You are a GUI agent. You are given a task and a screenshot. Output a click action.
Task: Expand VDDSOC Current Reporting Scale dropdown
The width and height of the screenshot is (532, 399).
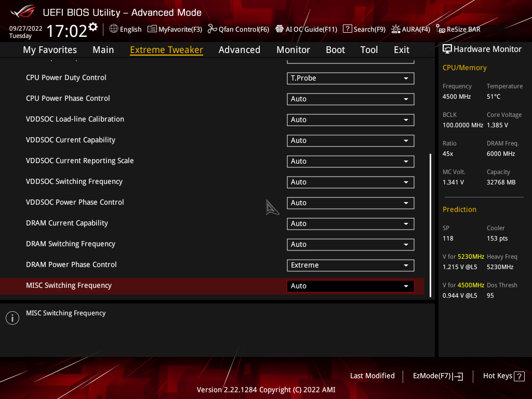tap(351, 162)
